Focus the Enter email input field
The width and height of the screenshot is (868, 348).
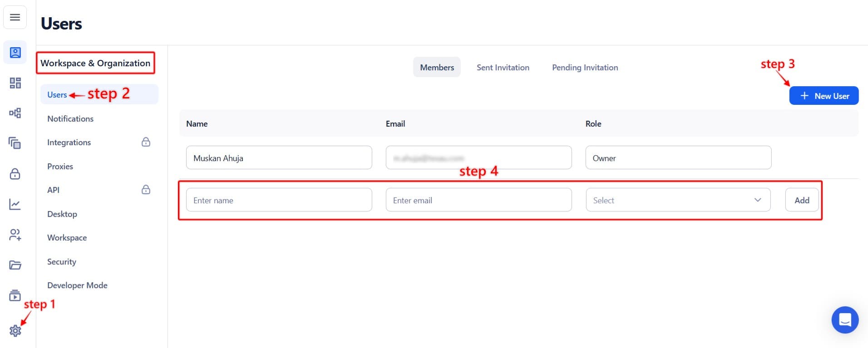pyautogui.click(x=478, y=200)
